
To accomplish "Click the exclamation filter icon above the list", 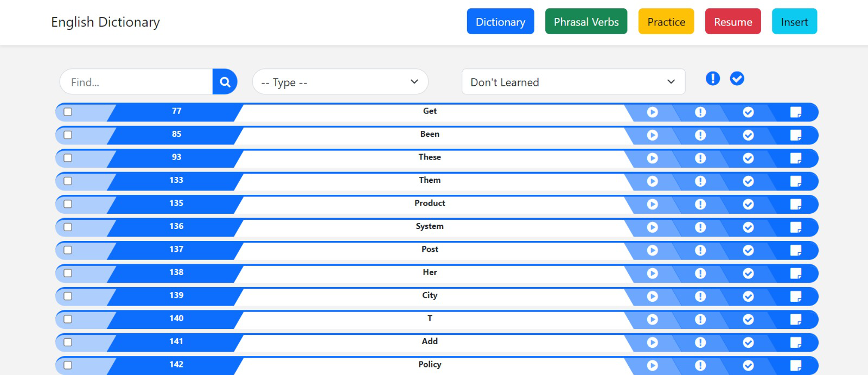I will (712, 79).
